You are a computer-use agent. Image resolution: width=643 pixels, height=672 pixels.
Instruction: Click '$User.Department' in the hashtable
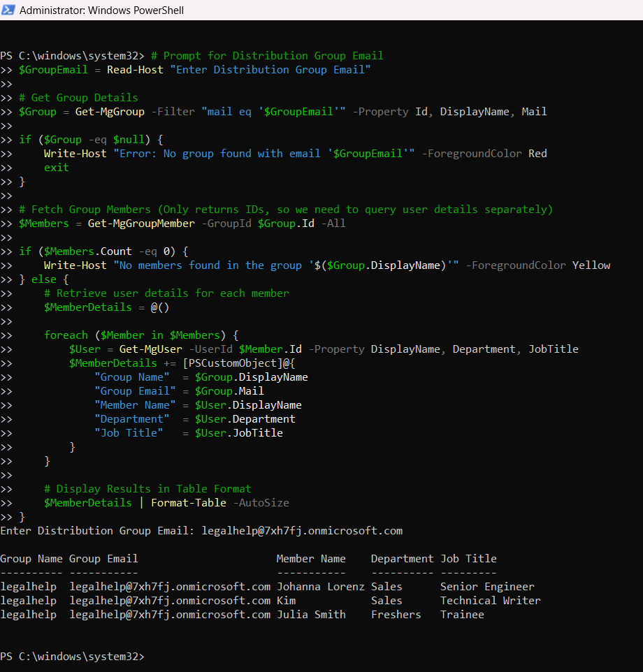[245, 419]
